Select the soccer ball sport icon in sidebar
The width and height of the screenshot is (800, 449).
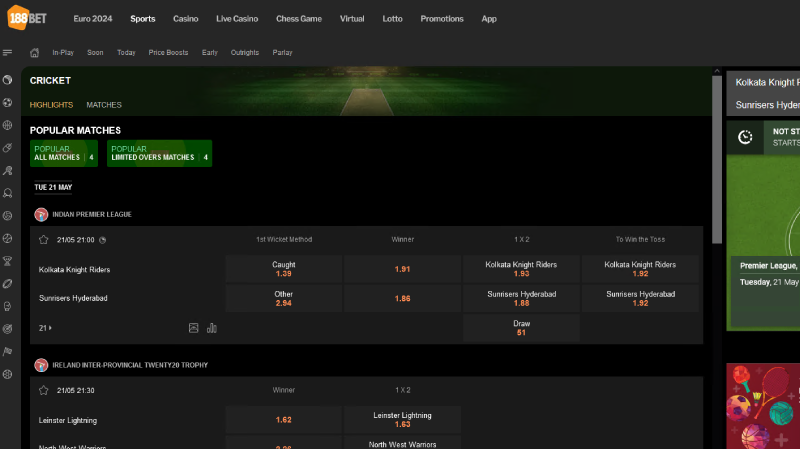click(x=7, y=103)
